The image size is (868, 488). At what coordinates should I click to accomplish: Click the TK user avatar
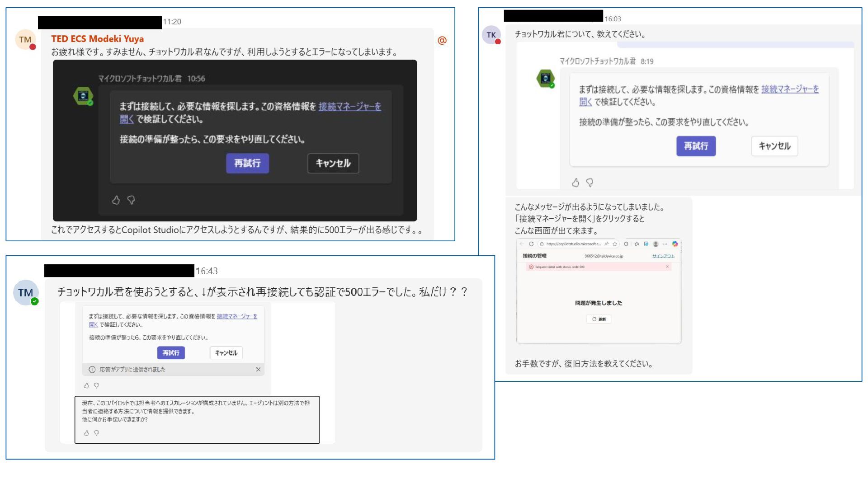(491, 35)
